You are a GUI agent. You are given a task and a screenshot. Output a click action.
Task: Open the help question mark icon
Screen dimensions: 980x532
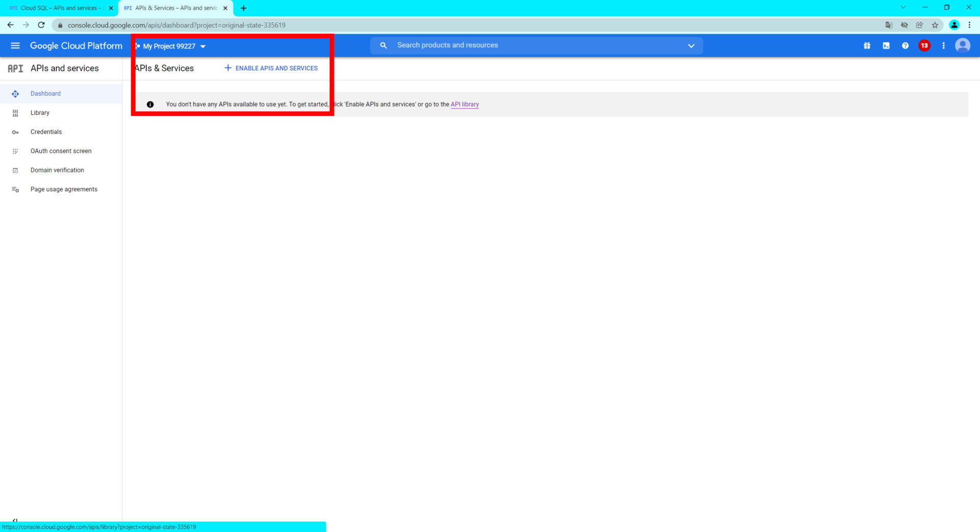point(905,46)
